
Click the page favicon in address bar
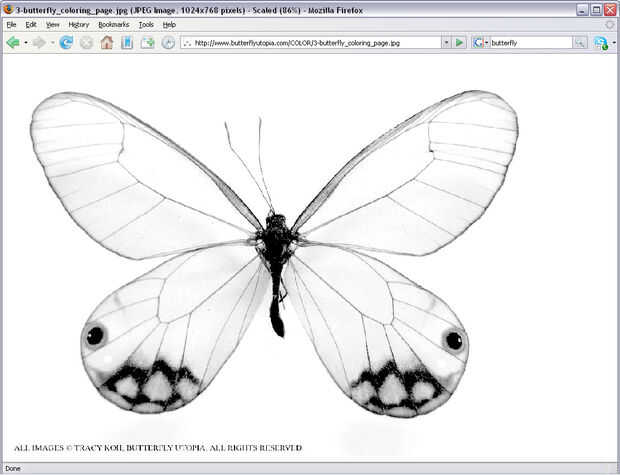pos(187,43)
